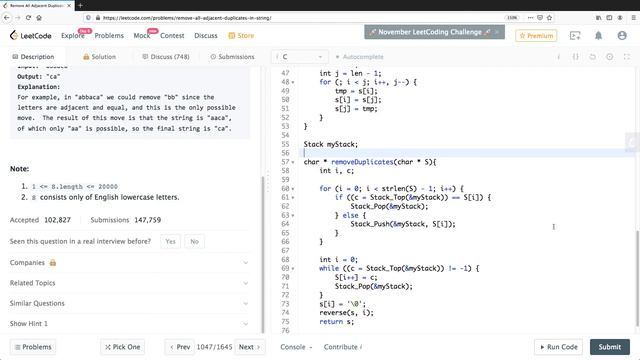Image resolution: width=640 pixels, height=360 pixels.
Task: Open user profile avatar menu
Action: pos(622,36)
